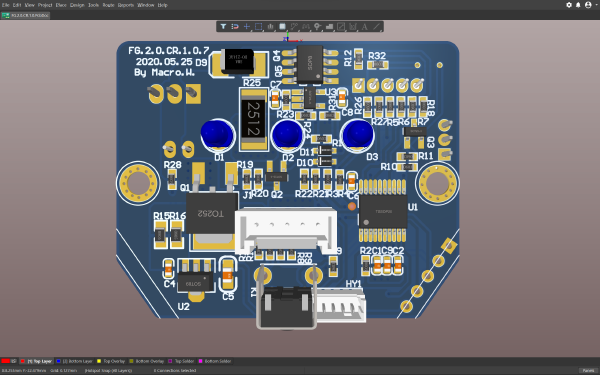Viewport: 600px width, 375px height.
Task: Click the right mounting hole pad
Action: click(438, 183)
